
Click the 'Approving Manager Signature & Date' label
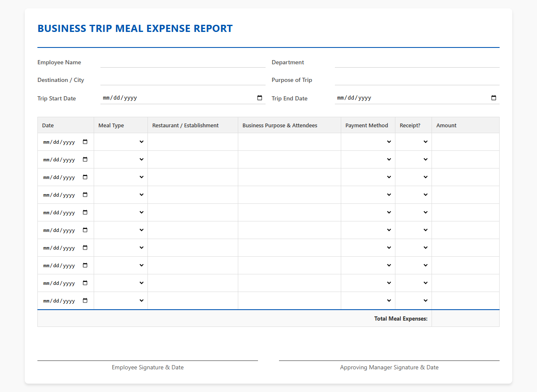(389, 367)
